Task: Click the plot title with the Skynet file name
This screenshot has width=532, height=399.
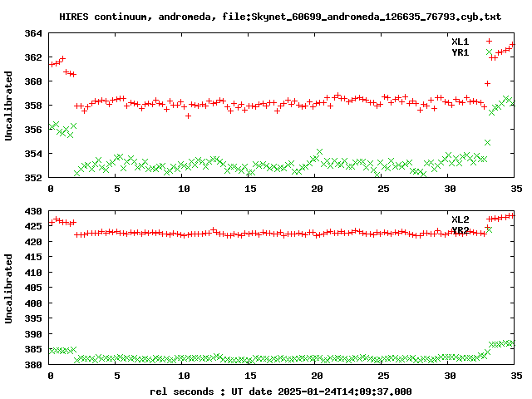Action: coord(280,17)
